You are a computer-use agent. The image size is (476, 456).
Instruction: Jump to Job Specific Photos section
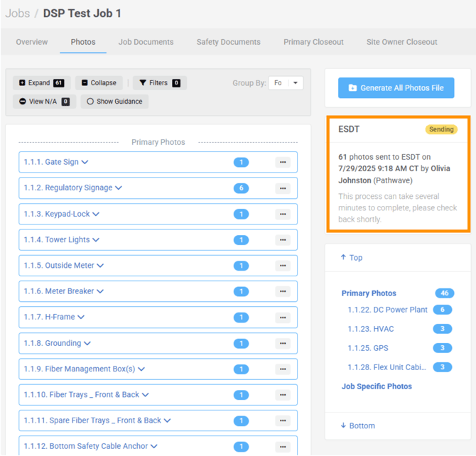[377, 386]
